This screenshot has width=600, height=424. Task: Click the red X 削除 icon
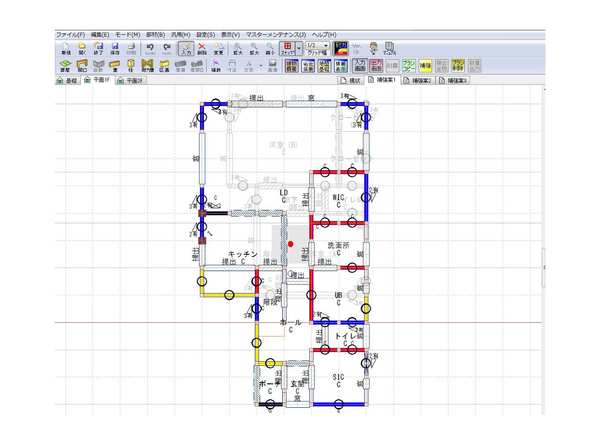coord(202,49)
